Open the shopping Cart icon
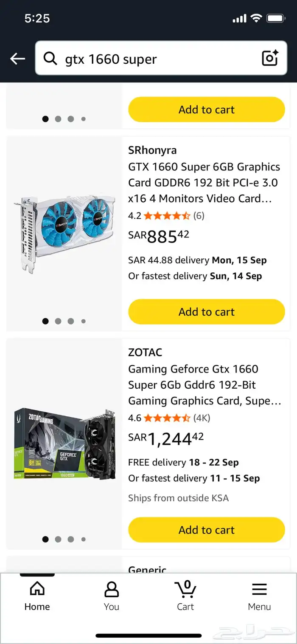 [185, 589]
